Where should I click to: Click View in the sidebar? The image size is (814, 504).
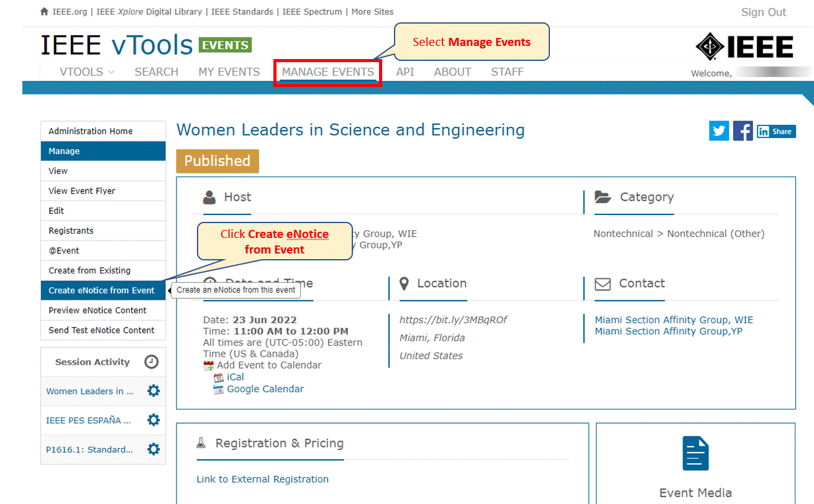coord(103,171)
